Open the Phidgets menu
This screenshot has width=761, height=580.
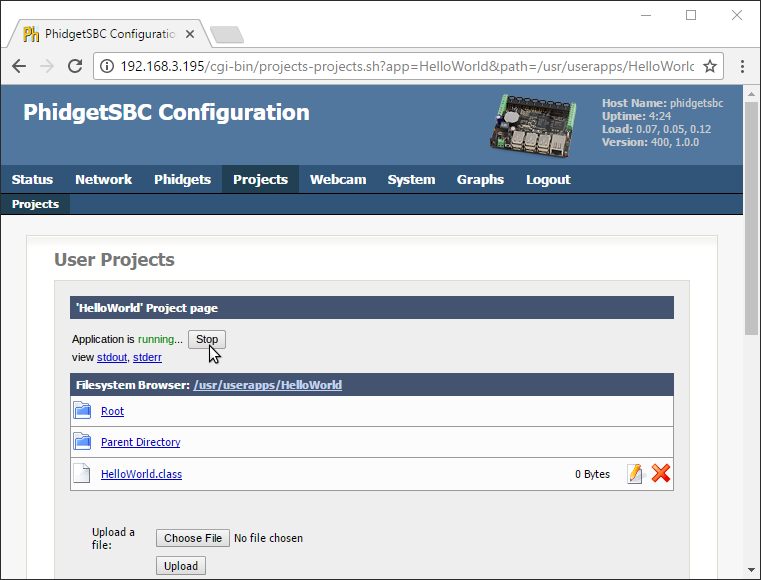182,180
